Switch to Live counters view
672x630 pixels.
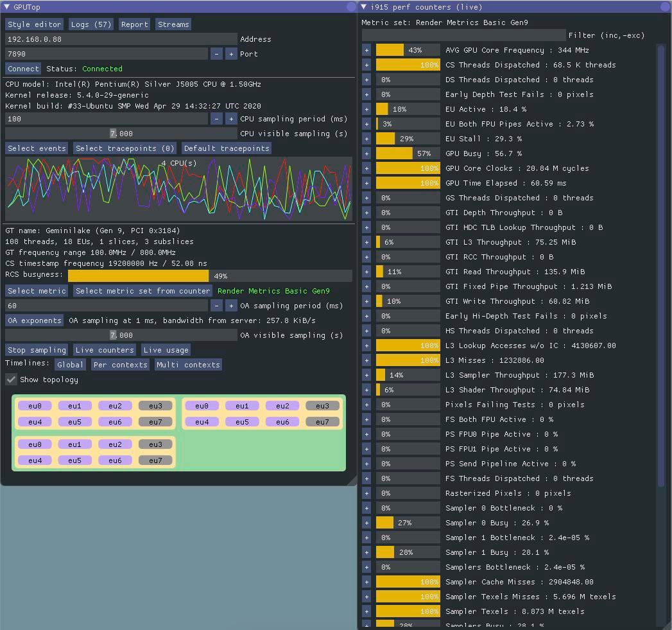coord(104,350)
